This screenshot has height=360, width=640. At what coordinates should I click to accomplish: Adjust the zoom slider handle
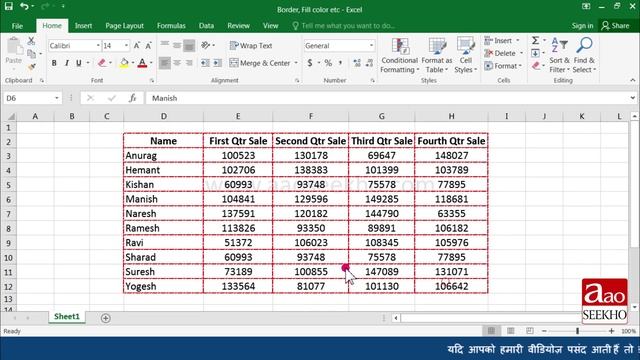click(x=578, y=331)
